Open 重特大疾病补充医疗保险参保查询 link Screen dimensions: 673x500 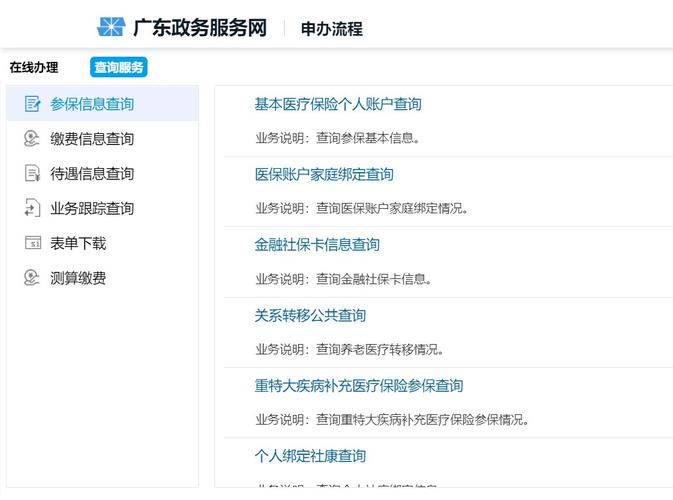coord(359,386)
